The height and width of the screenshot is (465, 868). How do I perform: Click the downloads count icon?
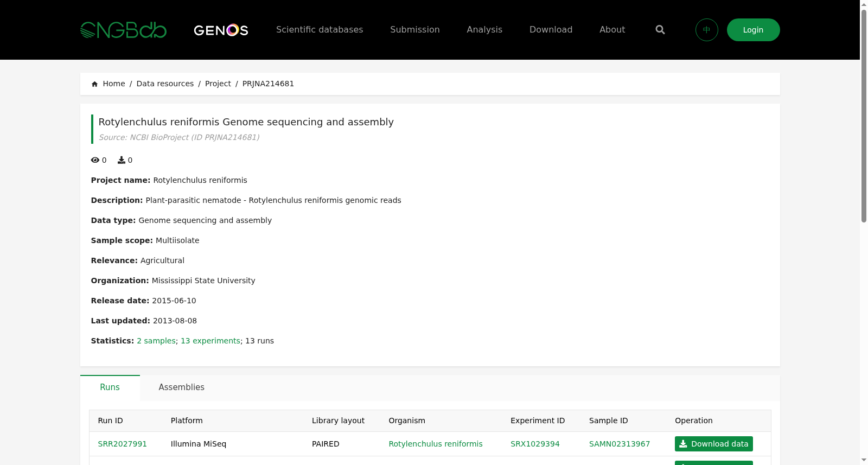122,160
